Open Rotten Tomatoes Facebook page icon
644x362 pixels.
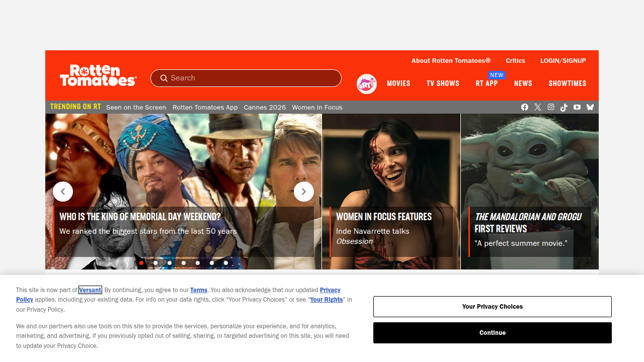click(525, 107)
